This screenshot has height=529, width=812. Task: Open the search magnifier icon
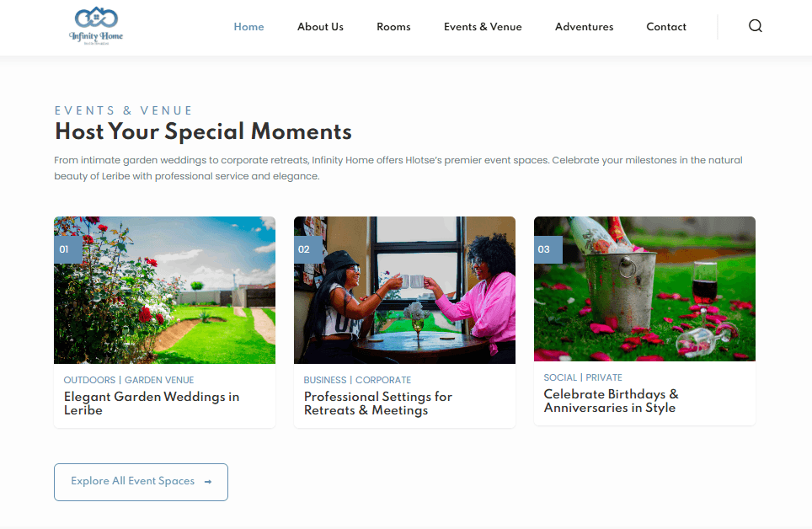755,26
